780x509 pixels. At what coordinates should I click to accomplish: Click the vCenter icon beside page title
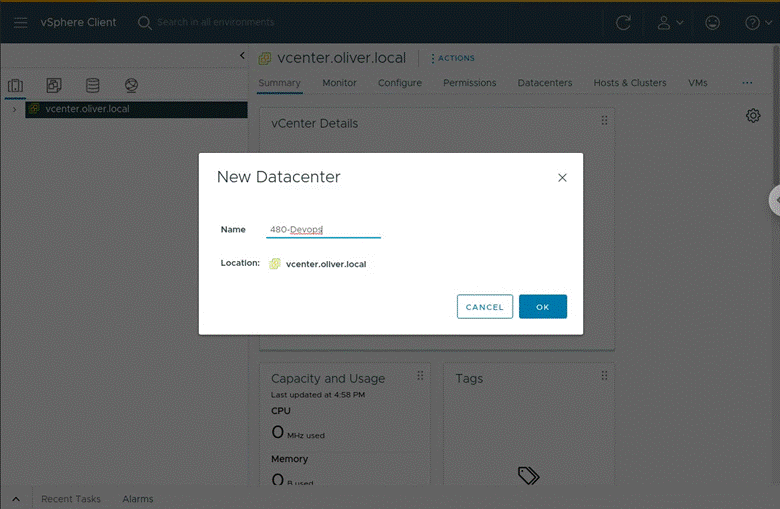tap(265, 59)
